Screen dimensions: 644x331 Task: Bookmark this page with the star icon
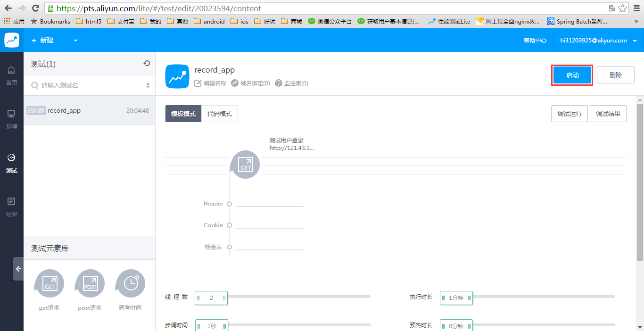pyautogui.click(x=623, y=8)
